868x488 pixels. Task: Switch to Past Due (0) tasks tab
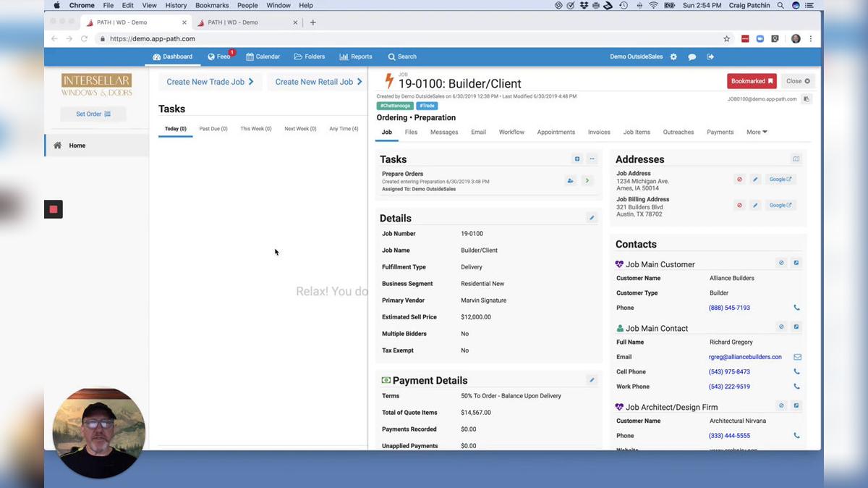click(x=213, y=129)
